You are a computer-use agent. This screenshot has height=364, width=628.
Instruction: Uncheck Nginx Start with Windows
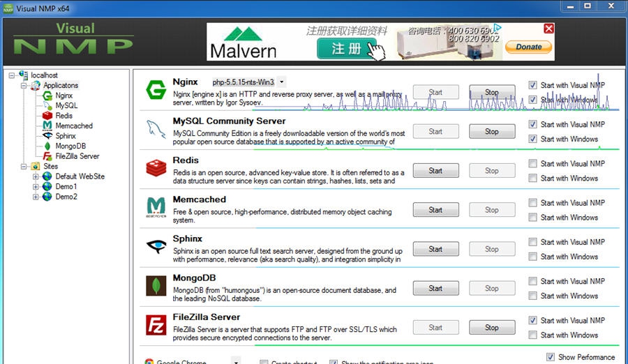click(x=532, y=99)
